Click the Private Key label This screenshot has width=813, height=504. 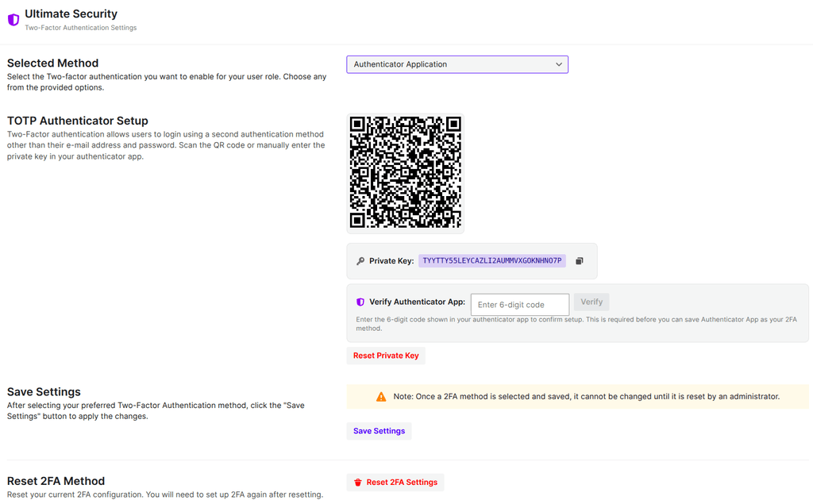391,261
